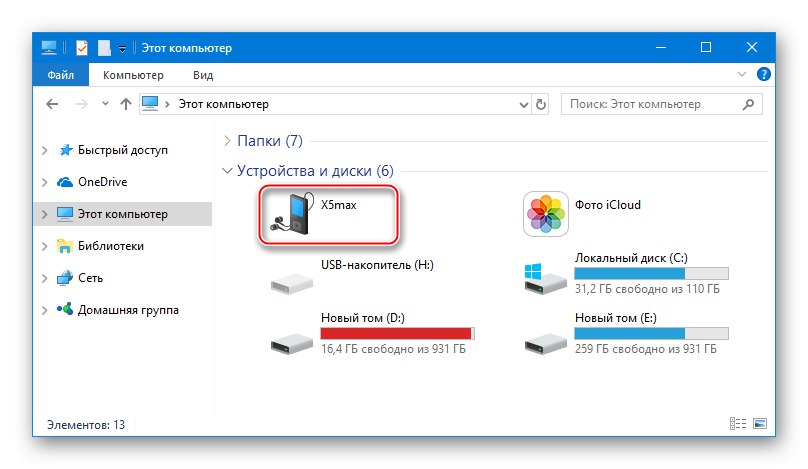Go back with the left arrow
This screenshot has height=469, width=808.
(x=52, y=104)
